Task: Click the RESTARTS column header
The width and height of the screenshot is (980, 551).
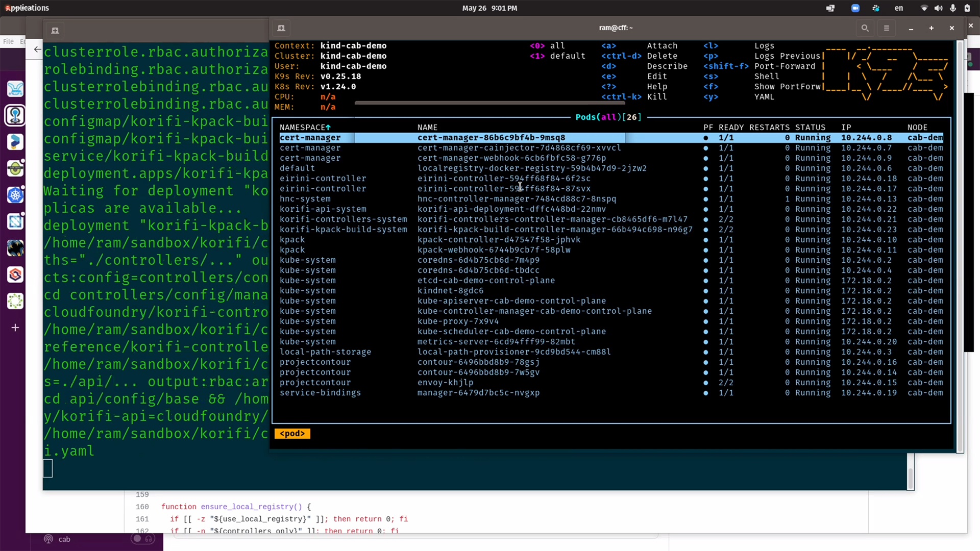Action: point(769,128)
